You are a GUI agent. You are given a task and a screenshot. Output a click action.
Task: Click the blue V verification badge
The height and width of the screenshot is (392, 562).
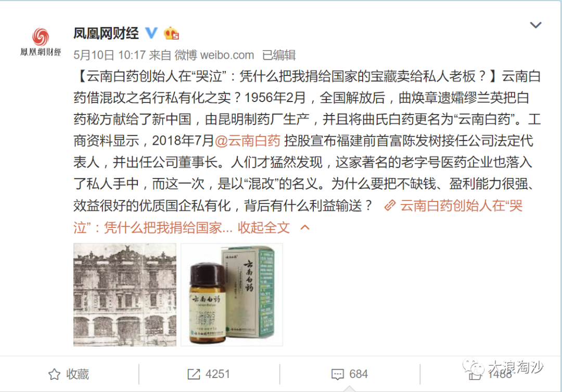click(151, 33)
